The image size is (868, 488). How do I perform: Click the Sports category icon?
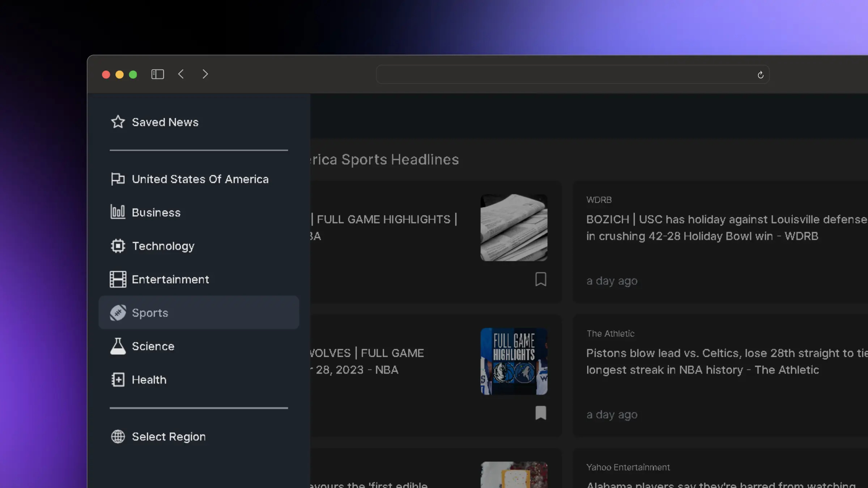[118, 312]
